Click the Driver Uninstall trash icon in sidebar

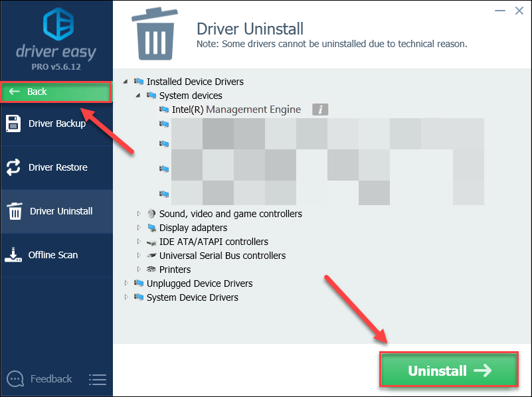pyautogui.click(x=15, y=211)
